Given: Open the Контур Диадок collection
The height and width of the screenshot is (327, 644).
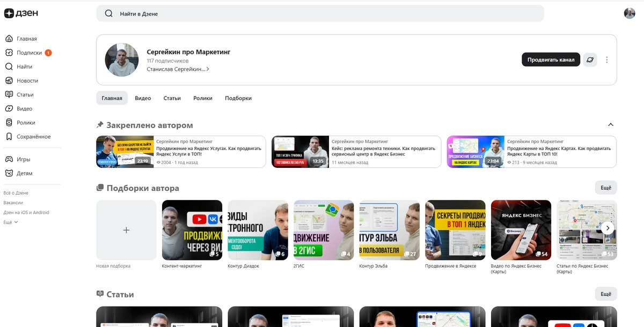Looking at the screenshot, I should click(x=258, y=230).
